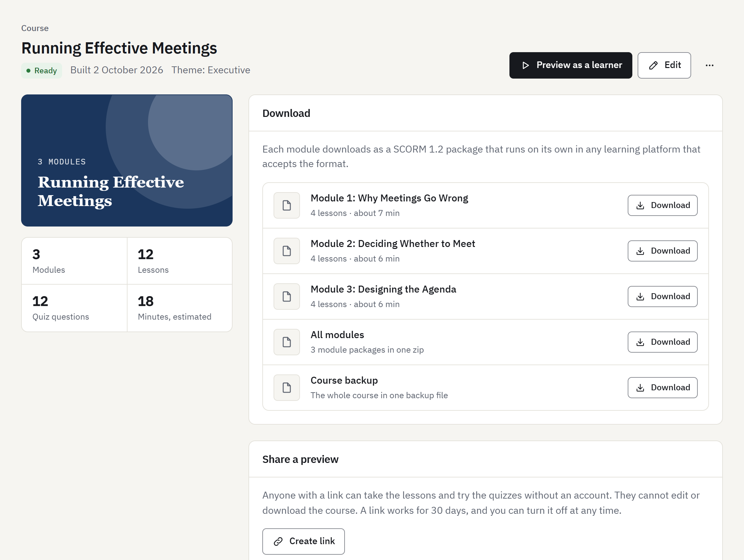This screenshot has width=744, height=560.
Task: Download the All modules zip
Action: tap(662, 342)
